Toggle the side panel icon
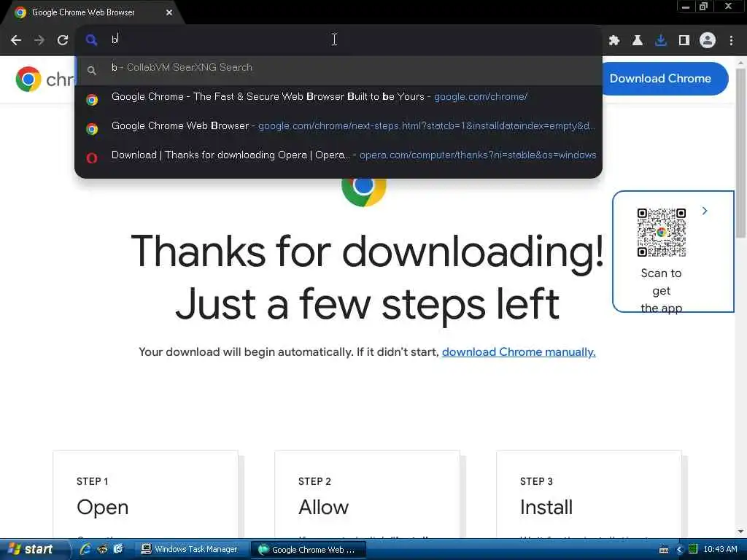This screenshot has height=560, width=747. (x=684, y=40)
